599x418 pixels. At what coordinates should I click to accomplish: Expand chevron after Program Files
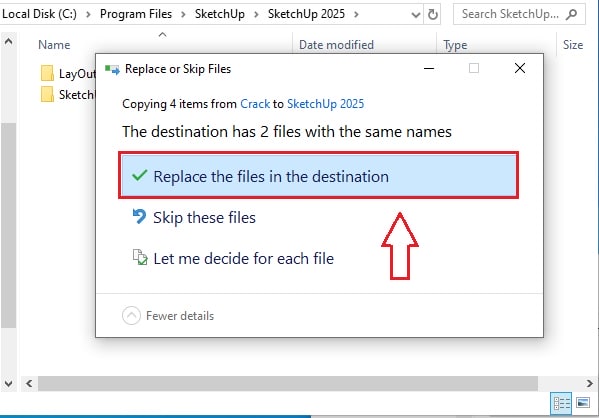[183, 15]
